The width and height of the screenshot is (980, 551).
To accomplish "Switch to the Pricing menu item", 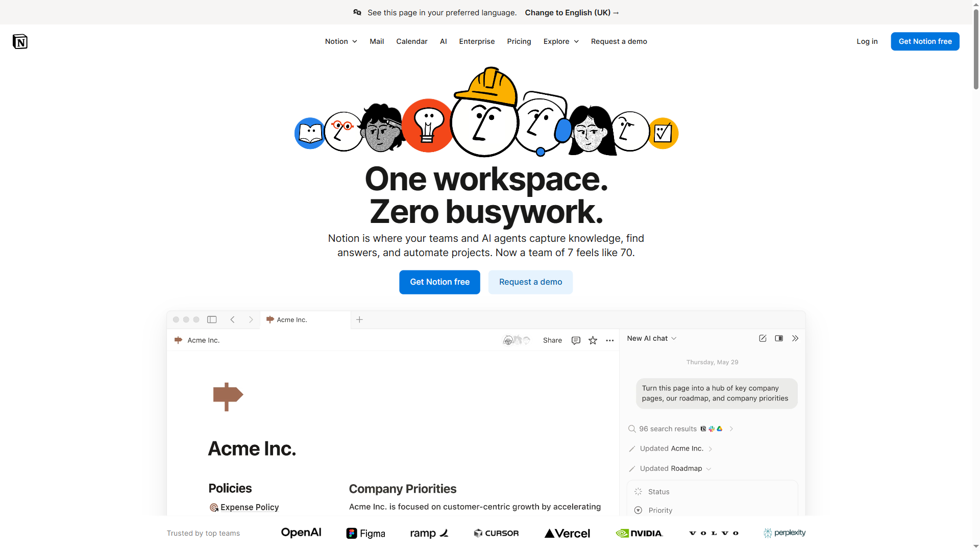I will pos(519,41).
